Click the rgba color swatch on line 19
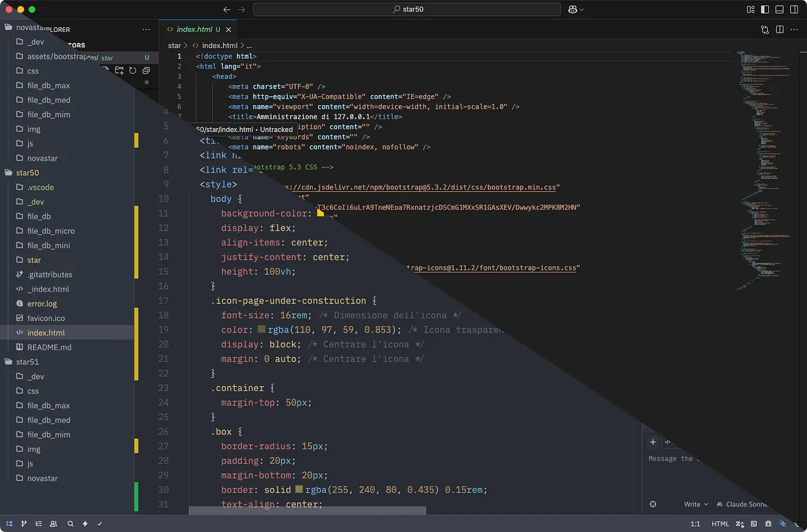 point(261,330)
